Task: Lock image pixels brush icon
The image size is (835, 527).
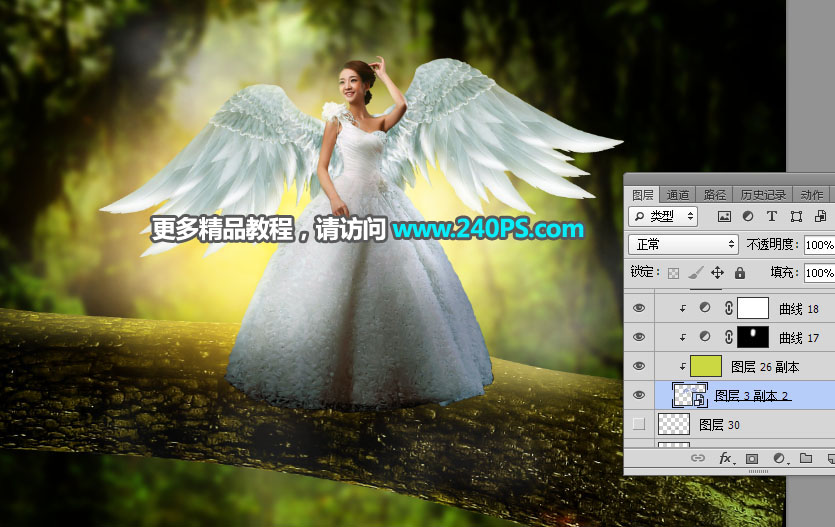Action: (695, 273)
